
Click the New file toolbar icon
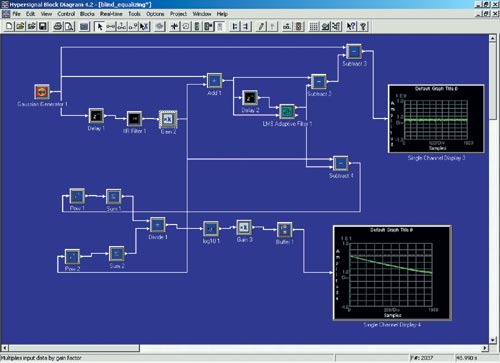coord(9,26)
